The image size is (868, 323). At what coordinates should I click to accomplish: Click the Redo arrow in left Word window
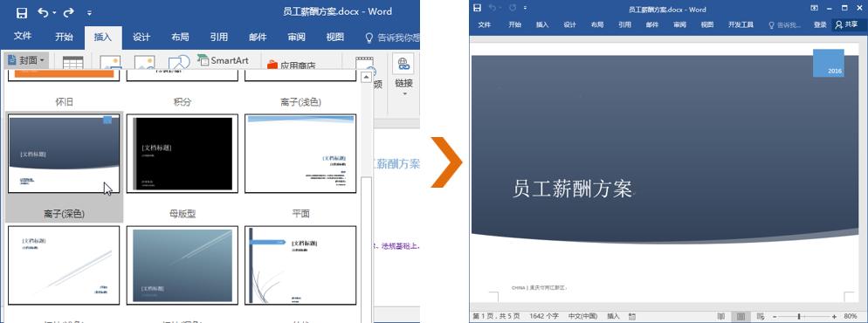(x=69, y=12)
